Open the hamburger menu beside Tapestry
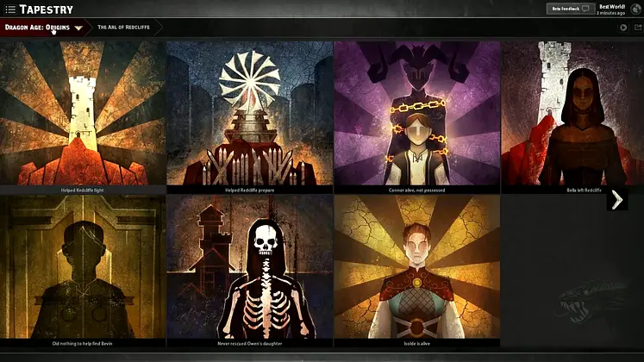644x362 pixels. point(10,9)
